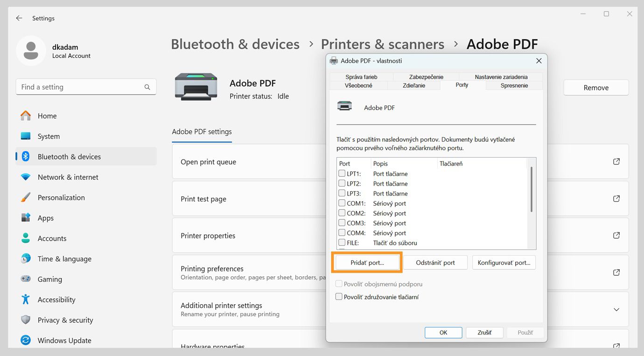Click the Printers & scanners breadcrumb
This screenshot has width=644, height=356.
point(382,44)
